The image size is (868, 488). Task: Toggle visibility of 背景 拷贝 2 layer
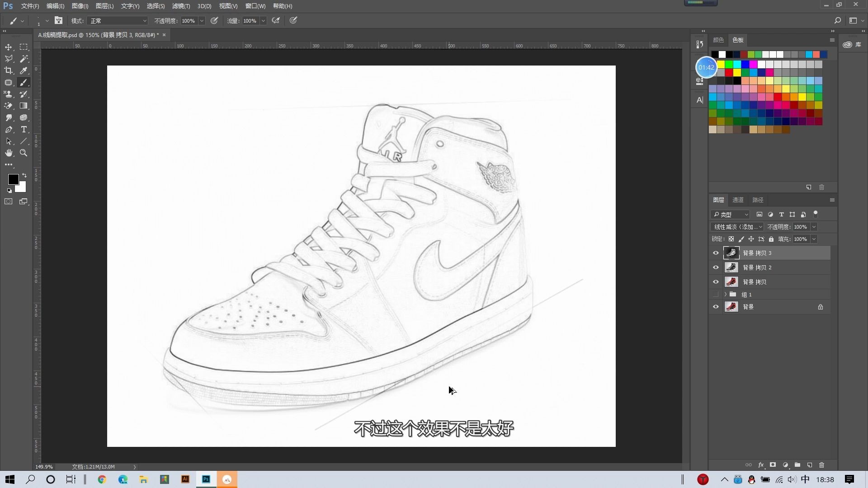(x=716, y=267)
